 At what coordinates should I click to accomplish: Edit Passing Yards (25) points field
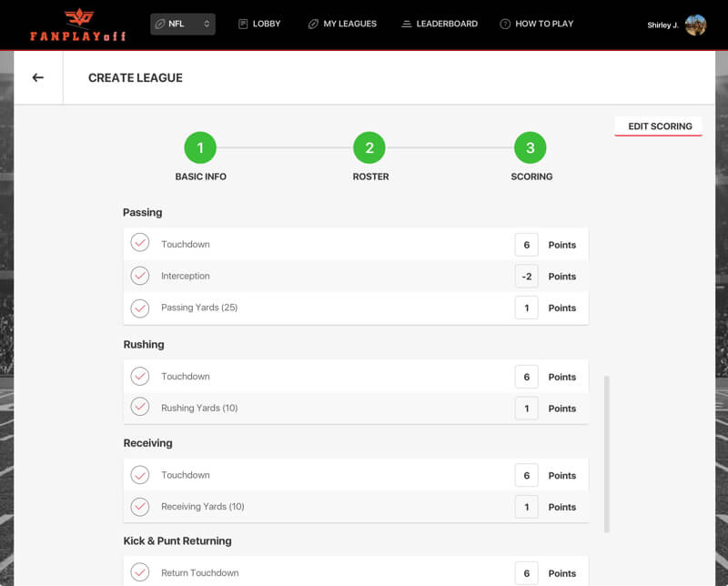[527, 308]
